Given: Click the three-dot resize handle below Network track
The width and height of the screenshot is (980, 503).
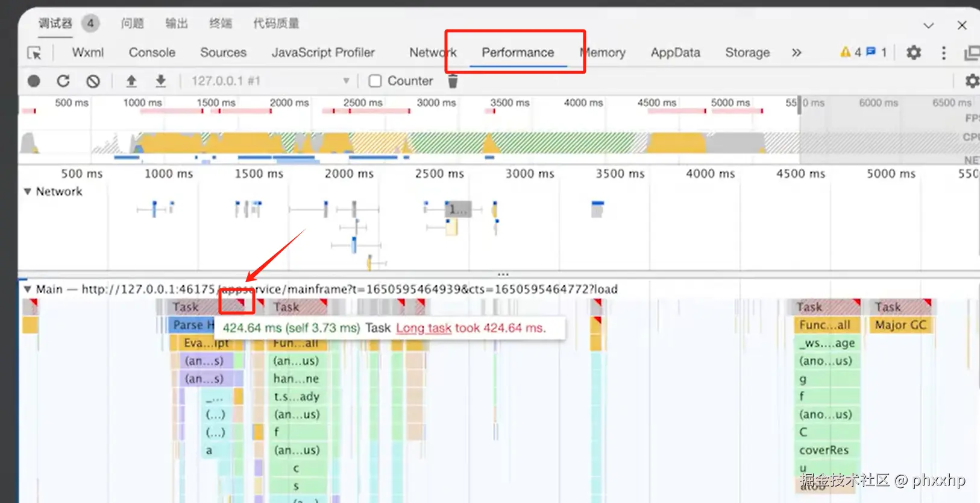Looking at the screenshot, I should [503, 274].
